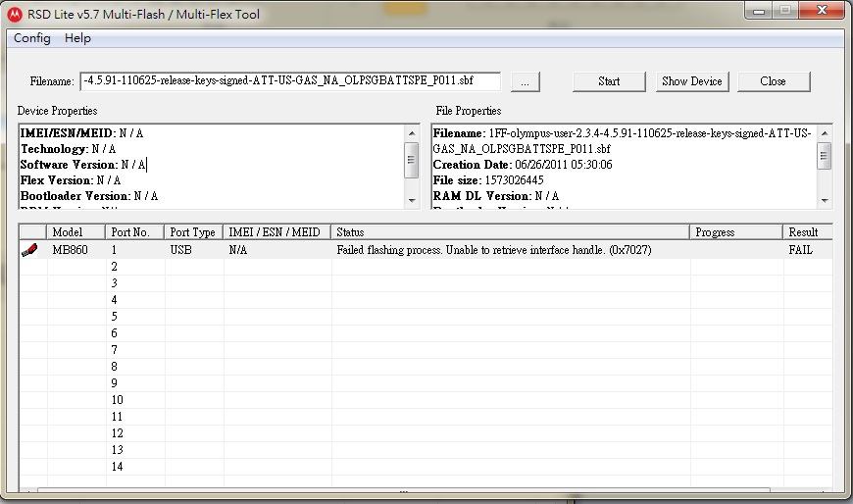The width and height of the screenshot is (853, 504).
Task: Minimize the RSD Lite window
Action: click(760, 11)
